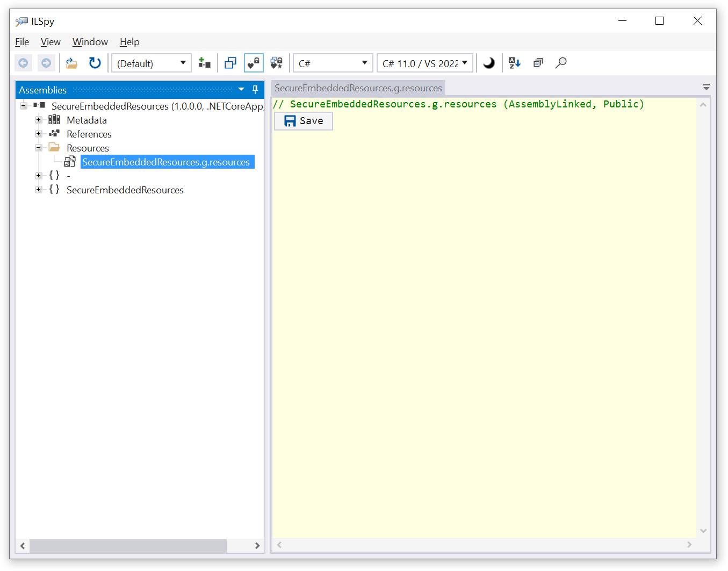Open the Window menu
This screenshot has width=728, height=571.
point(90,42)
